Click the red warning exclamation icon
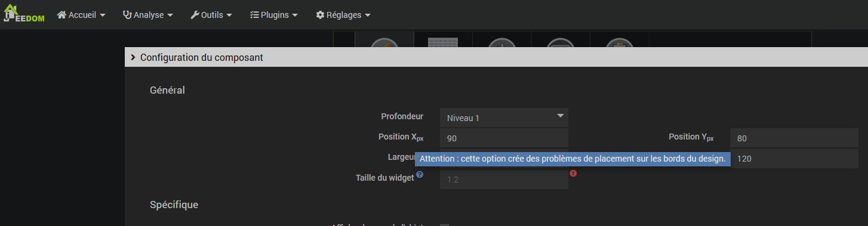 click(573, 174)
